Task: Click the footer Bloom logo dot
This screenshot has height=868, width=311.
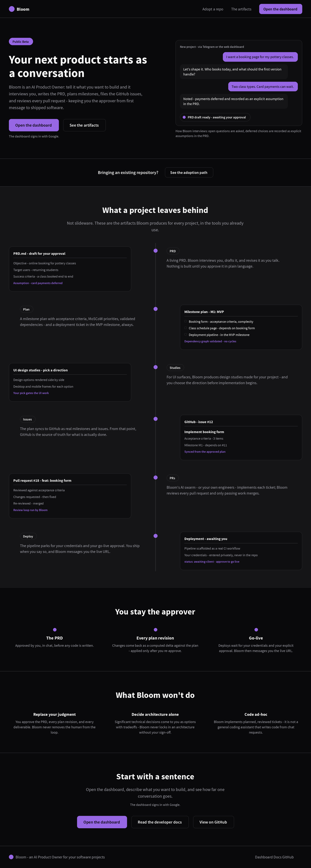Action: [11, 857]
